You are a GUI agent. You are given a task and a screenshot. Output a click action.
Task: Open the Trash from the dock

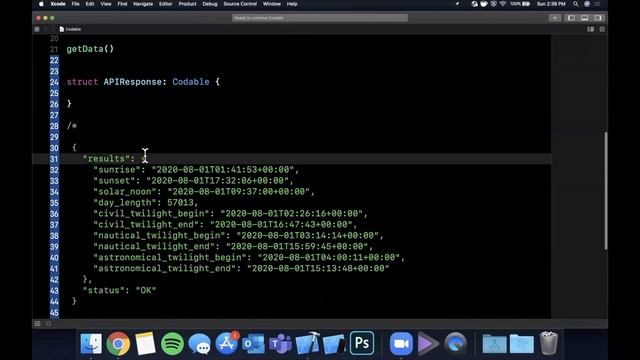click(x=549, y=344)
